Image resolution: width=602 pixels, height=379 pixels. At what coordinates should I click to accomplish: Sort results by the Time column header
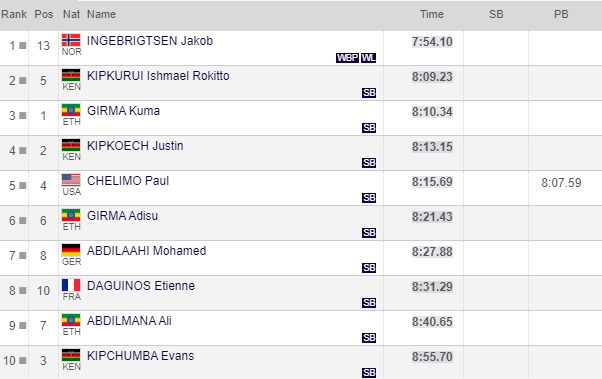(432, 14)
